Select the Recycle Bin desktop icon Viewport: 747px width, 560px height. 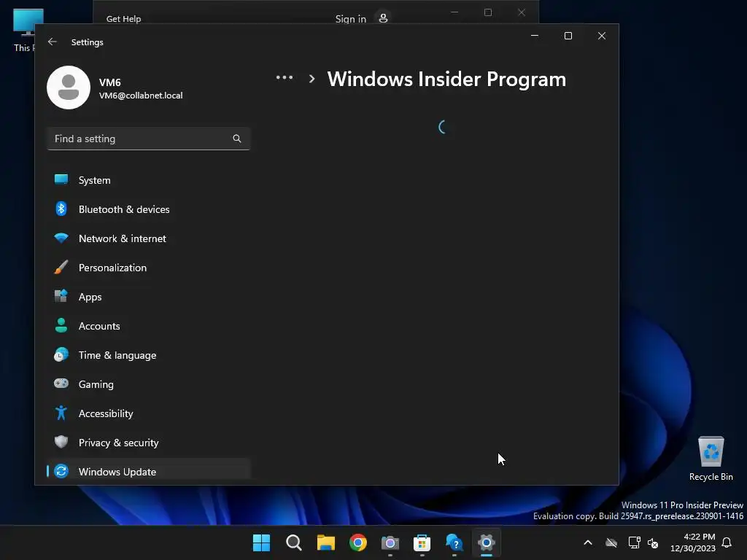(711, 459)
